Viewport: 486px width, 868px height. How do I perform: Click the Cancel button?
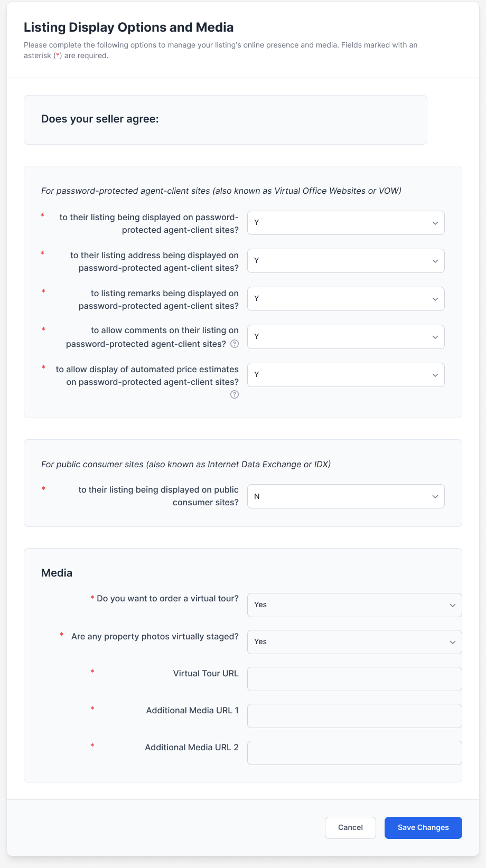[x=350, y=828]
